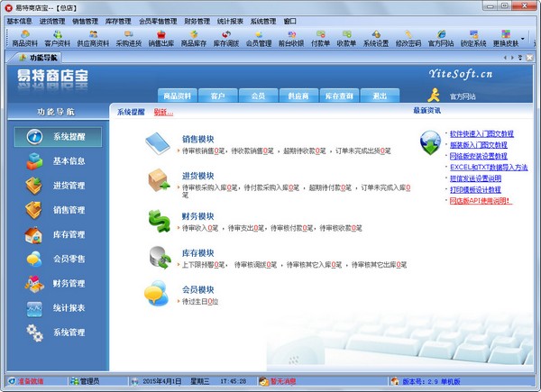Image resolution: width=541 pixels, height=392 pixels.
Task: Open 短信发送设置说明 link
Action: (x=475, y=178)
